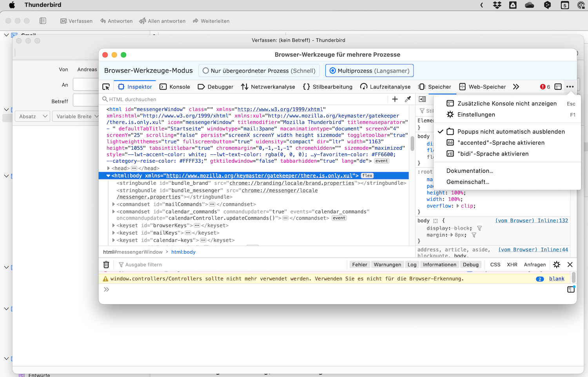The image size is (588, 377).
Task: Close the split console with X
Action: 570,265
